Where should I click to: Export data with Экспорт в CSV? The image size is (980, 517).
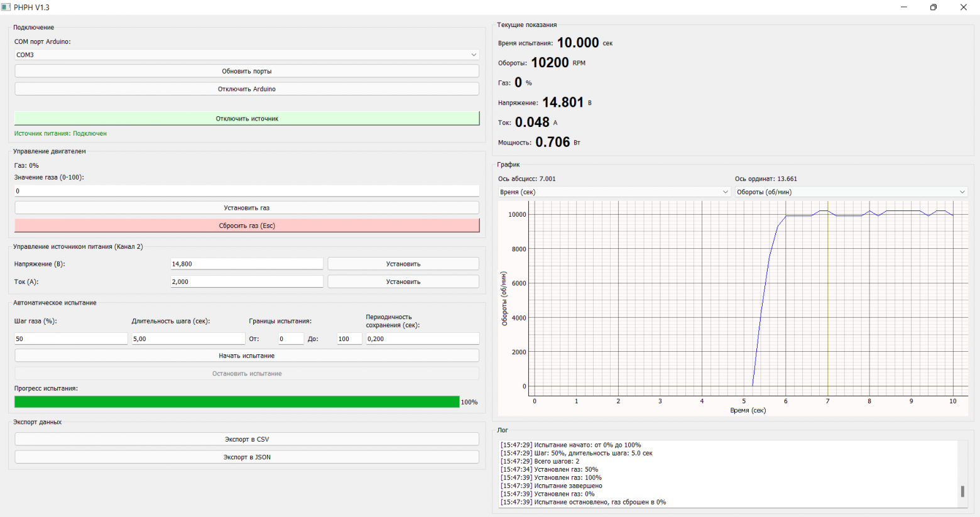247,439
